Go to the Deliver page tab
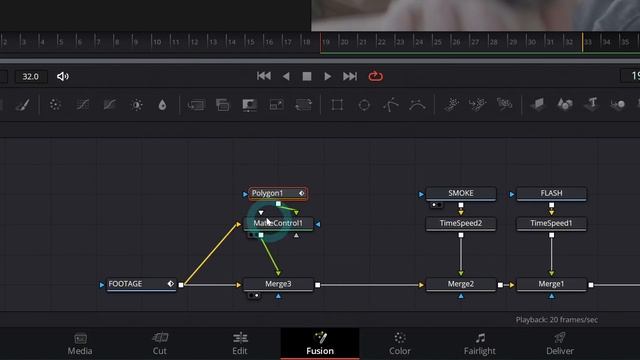This screenshot has height=360, width=640. pos(560,344)
